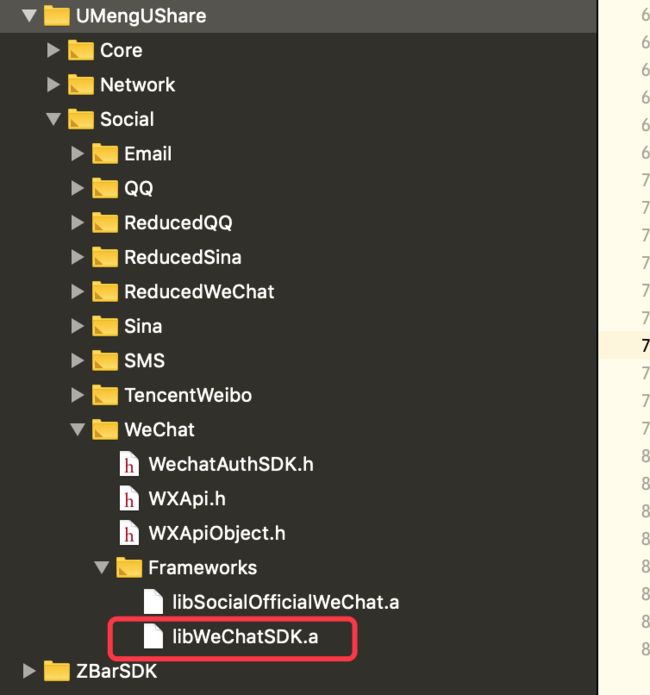Click the SMS folder icon

pyautogui.click(x=105, y=360)
